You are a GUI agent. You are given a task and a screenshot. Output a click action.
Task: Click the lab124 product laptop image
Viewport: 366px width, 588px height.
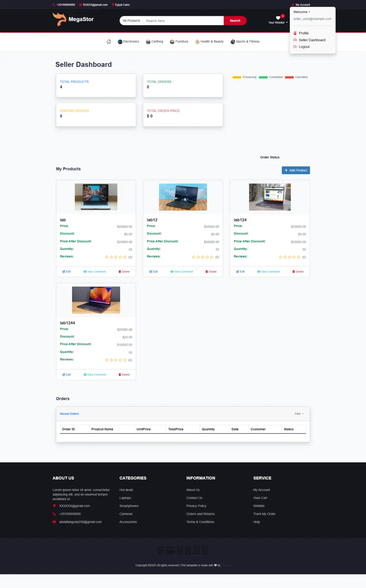point(270,197)
